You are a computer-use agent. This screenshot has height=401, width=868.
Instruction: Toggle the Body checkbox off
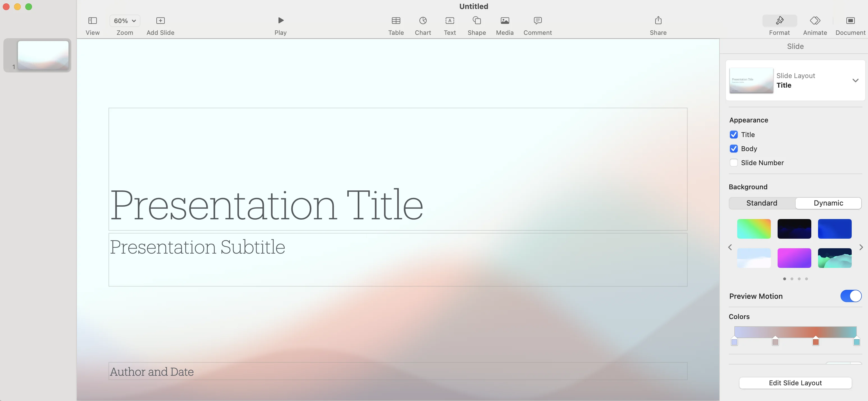coord(734,149)
